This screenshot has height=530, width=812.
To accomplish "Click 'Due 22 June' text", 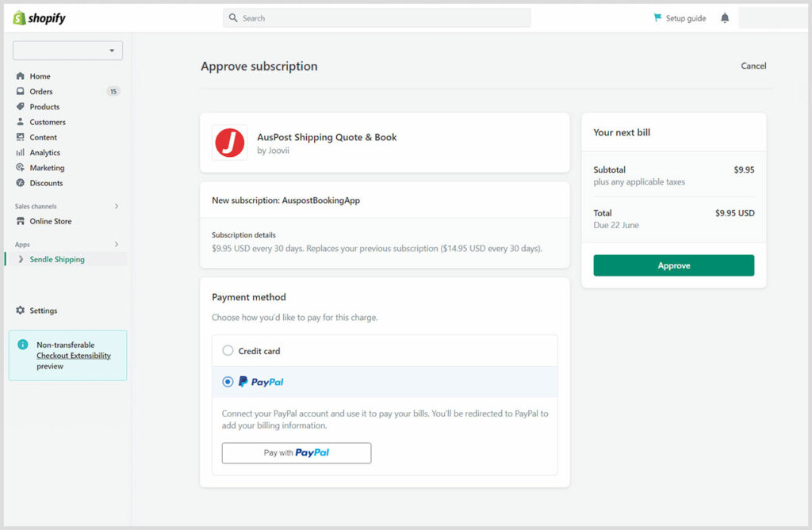I will coord(616,225).
